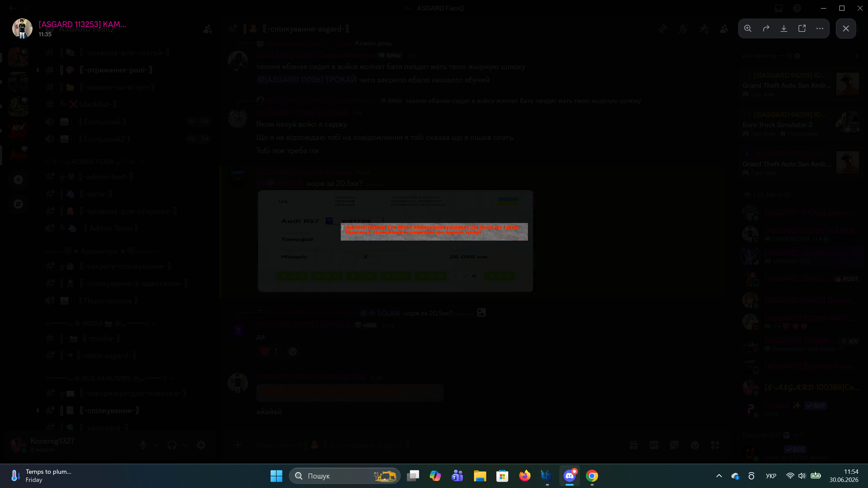Open the dimmed Discord help question-mark icon
The image size is (868, 488).
pyautogui.click(x=797, y=8)
